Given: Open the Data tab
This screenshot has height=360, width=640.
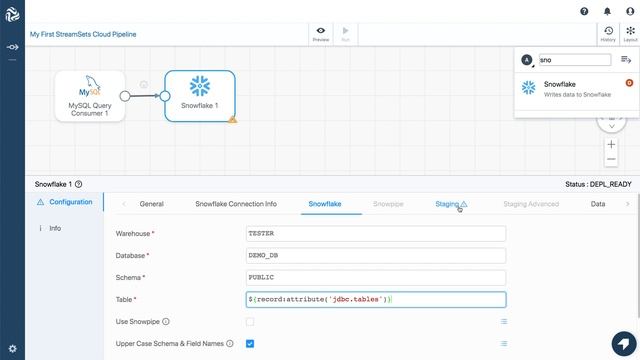Looking at the screenshot, I should [598, 204].
